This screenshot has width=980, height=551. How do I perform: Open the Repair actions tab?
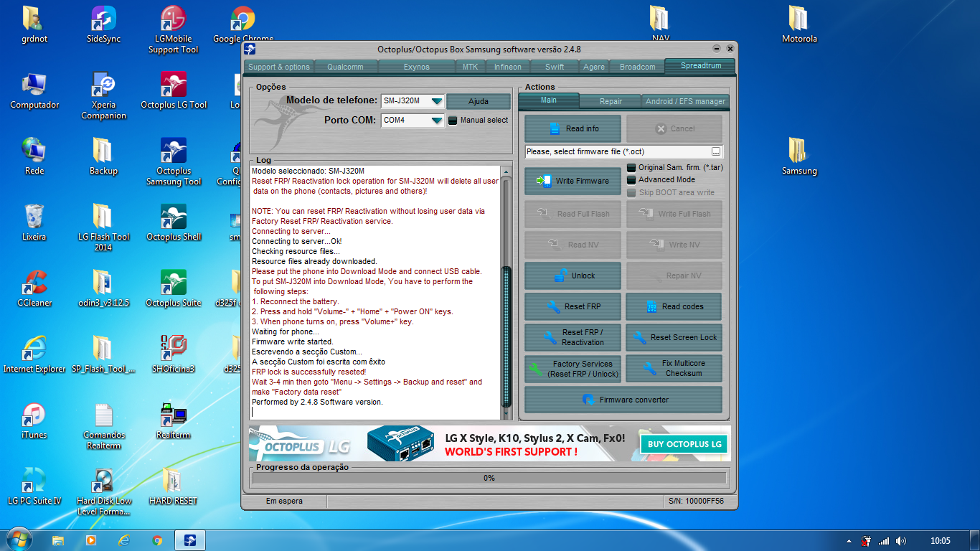pyautogui.click(x=611, y=101)
